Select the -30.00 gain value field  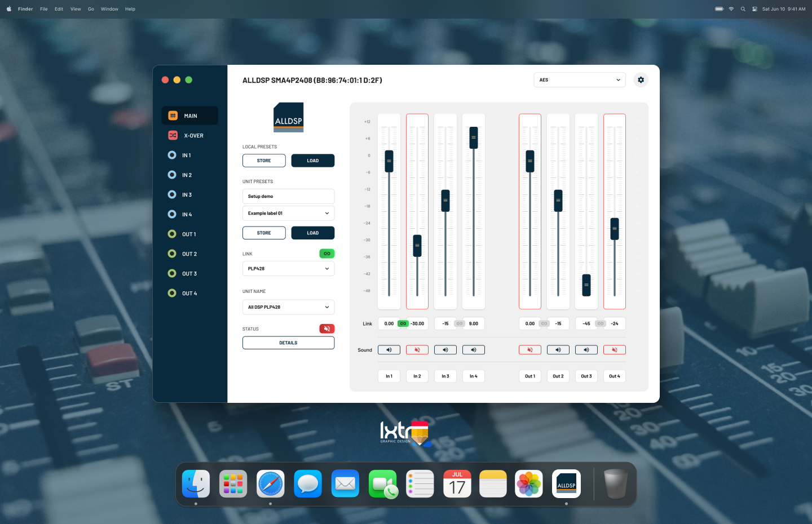418,323
